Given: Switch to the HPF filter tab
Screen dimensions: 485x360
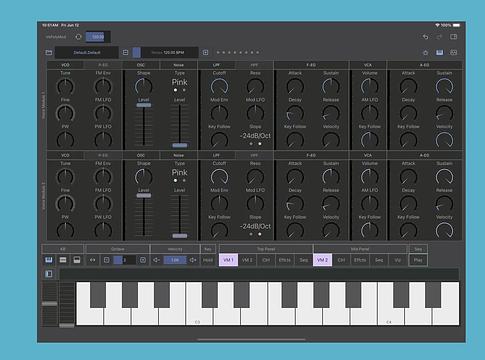Looking at the screenshot, I should click(x=254, y=65).
